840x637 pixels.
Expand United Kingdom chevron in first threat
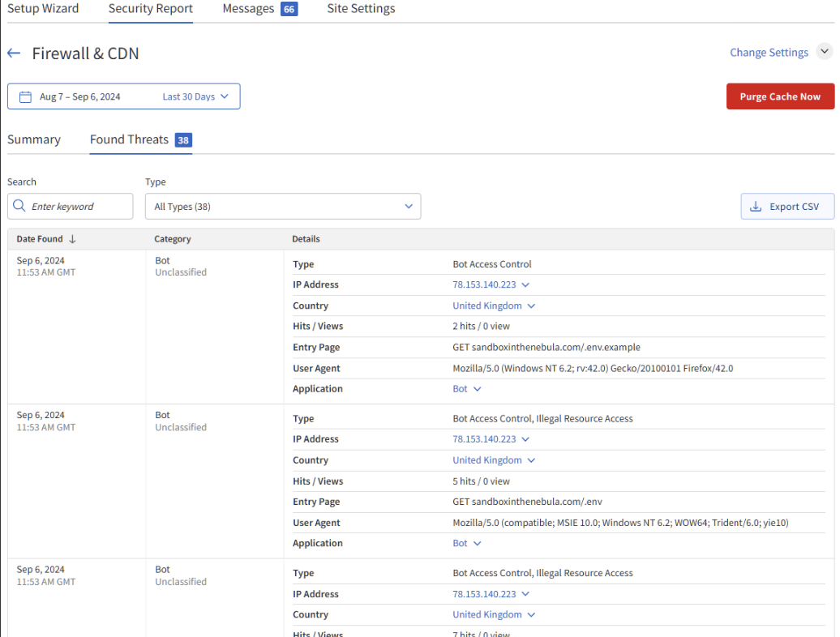pyautogui.click(x=531, y=306)
